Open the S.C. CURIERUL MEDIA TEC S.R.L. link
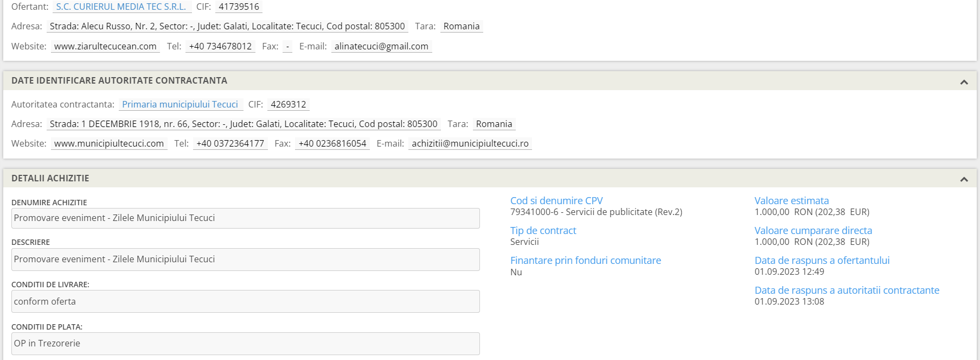This screenshot has width=980, height=360. pyautogui.click(x=121, y=7)
